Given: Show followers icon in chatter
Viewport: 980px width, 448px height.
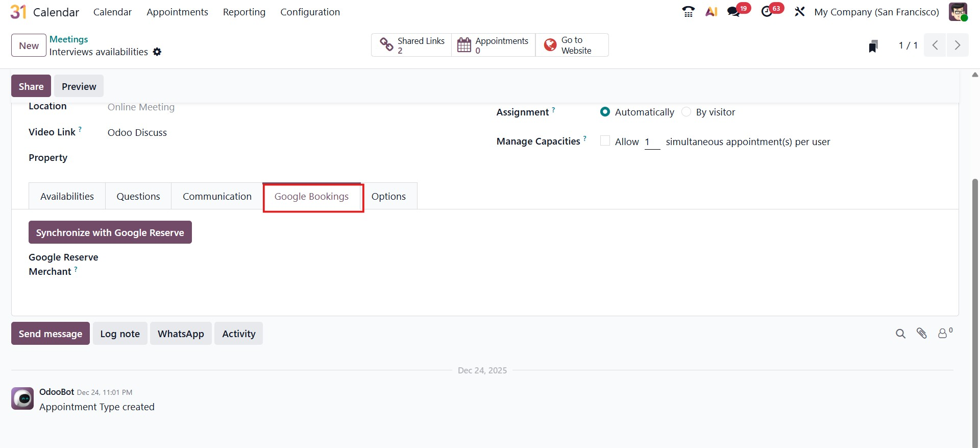Looking at the screenshot, I should point(945,333).
